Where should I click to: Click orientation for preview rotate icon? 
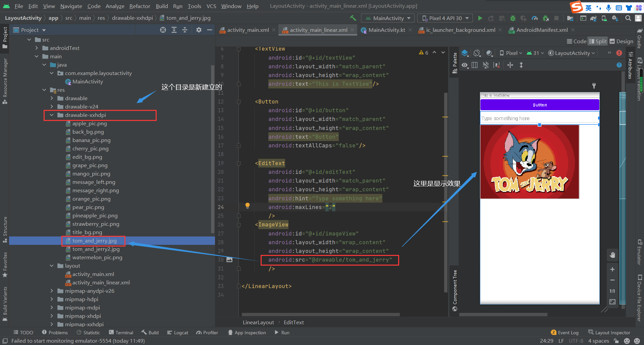click(x=477, y=53)
